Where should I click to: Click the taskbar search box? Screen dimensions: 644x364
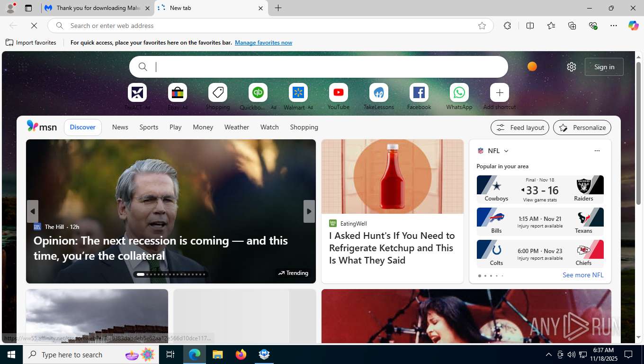90,355
